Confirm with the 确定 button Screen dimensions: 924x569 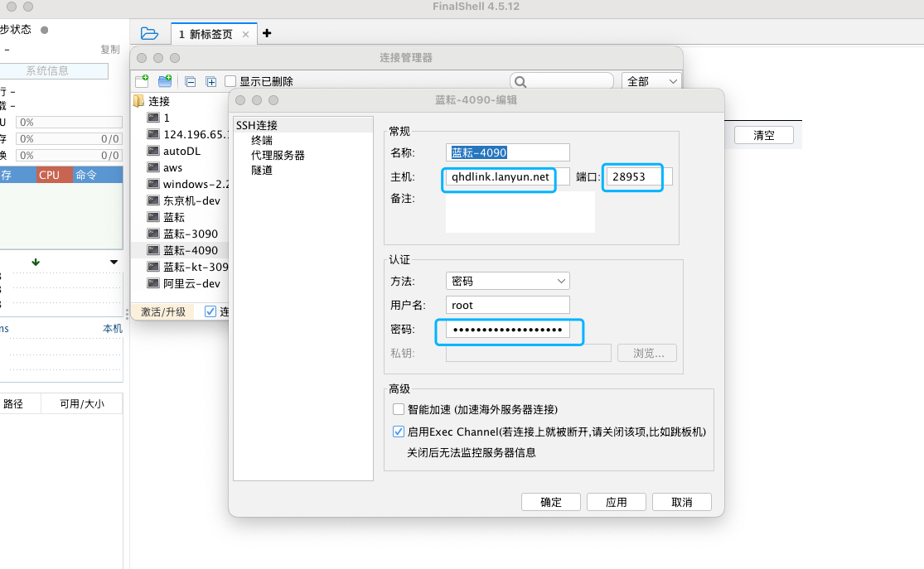coord(551,502)
